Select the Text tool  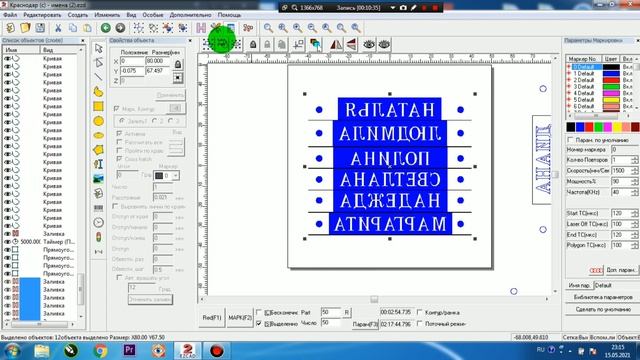point(98,164)
